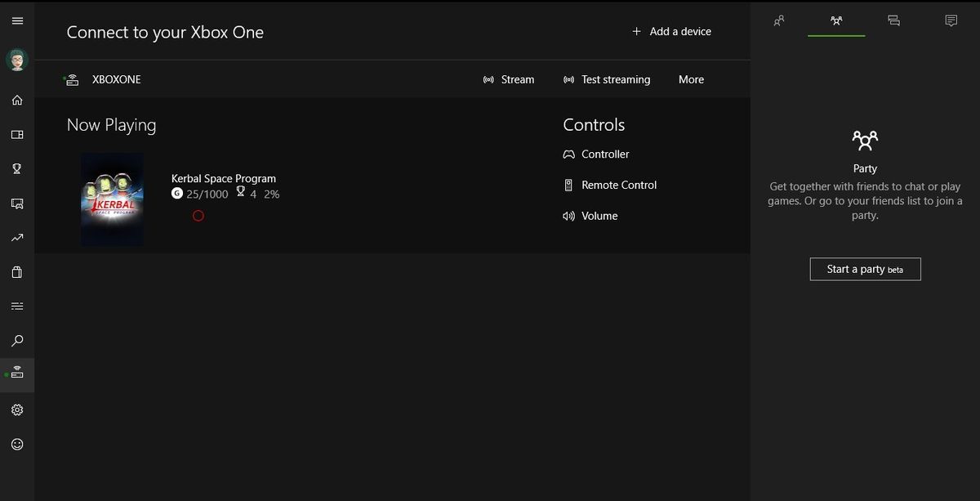Screen dimensions: 980x501
Task: Open search with the magnifier icon
Action: coord(17,341)
